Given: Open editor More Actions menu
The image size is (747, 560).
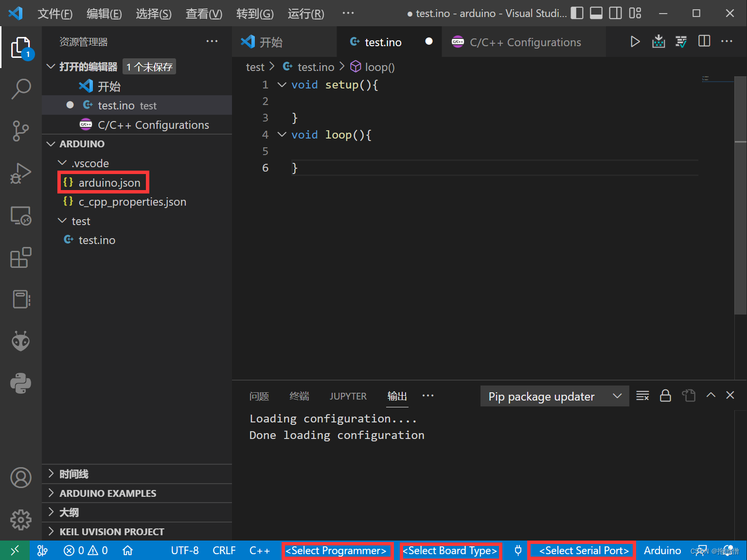Looking at the screenshot, I should tap(727, 41).
